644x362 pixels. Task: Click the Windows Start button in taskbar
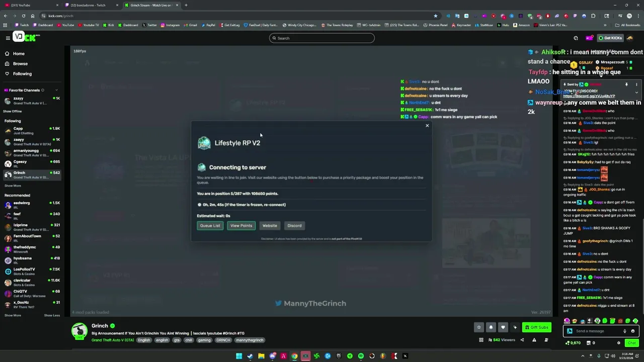coord(239,356)
